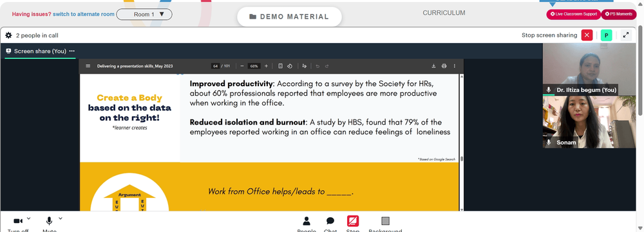Click switch to alternate room link
Screen dimensions: 644x232
click(x=84, y=14)
